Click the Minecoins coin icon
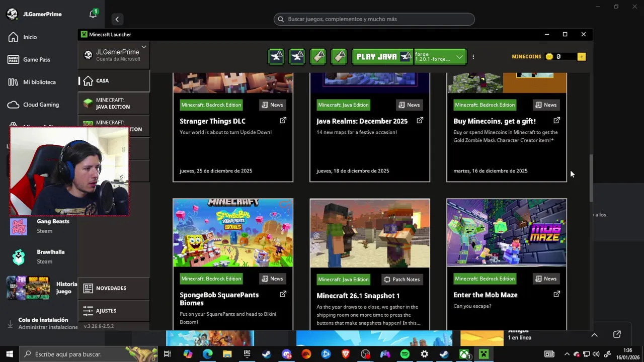This screenshot has height=362, width=644. pos(549,57)
